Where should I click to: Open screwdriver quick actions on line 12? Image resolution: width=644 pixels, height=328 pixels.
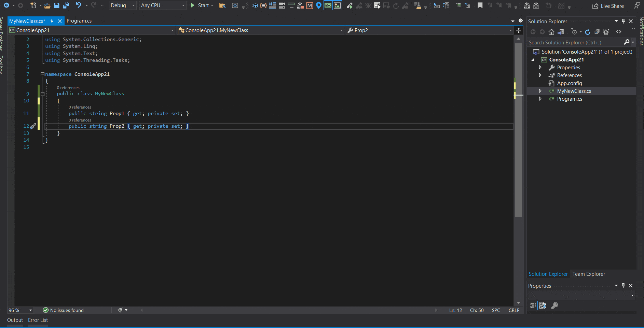(x=33, y=126)
